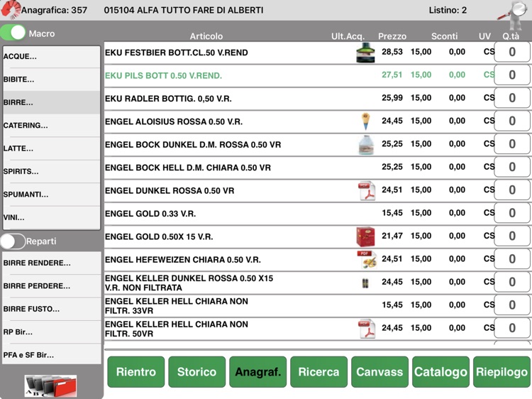Screen dimensions: 532x399
Task: Click the Anagrafica: 357 label
Action: coord(55,10)
